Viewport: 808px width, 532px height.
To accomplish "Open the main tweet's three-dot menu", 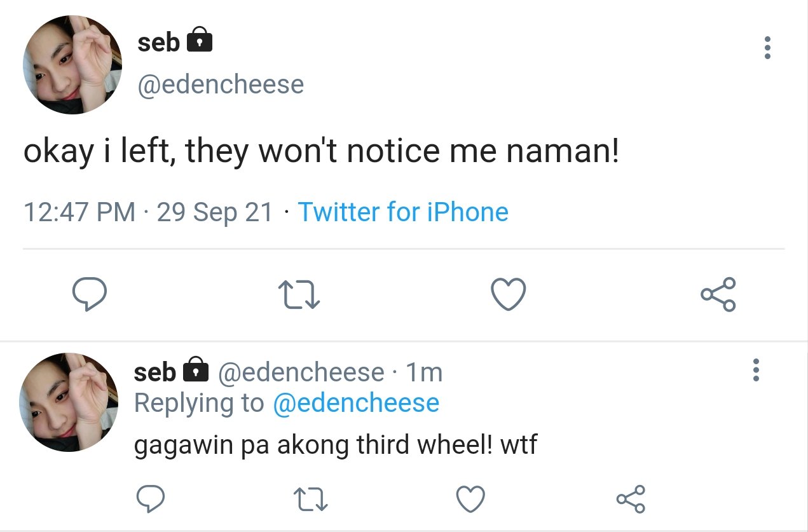I will (x=768, y=48).
